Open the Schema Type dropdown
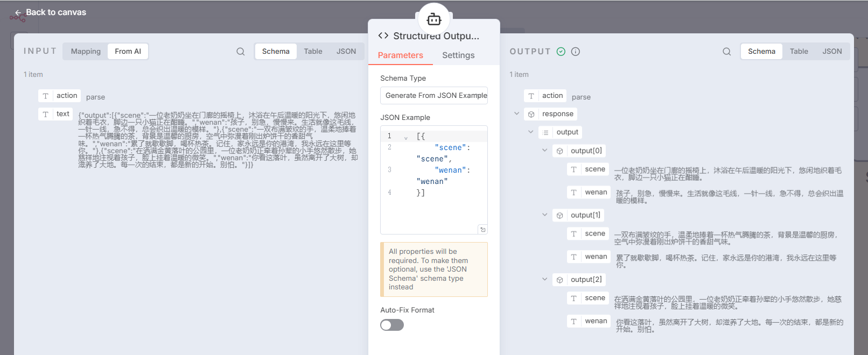The height and width of the screenshot is (355, 868). pyautogui.click(x=434, y=96)
